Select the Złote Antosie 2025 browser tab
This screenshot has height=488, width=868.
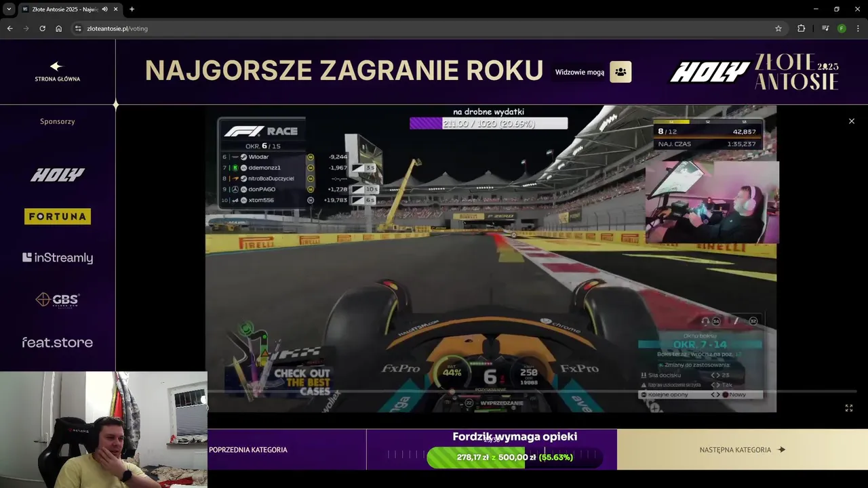point(70,9)
